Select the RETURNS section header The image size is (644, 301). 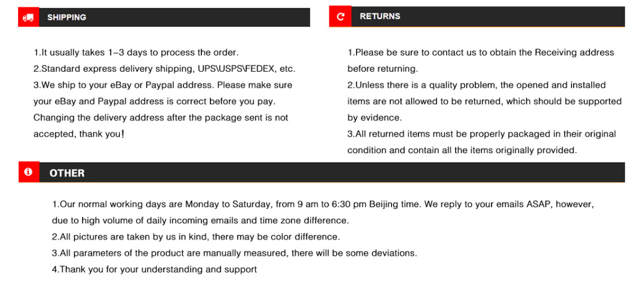tap(380, 16)
